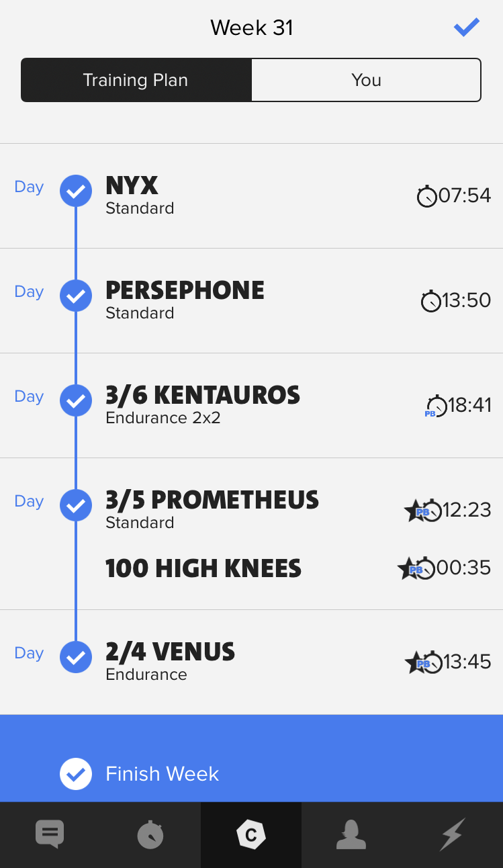Toggle the 3/5 Prometheus completion checkmark
The width and height of the screenshot is (503, 868).
point(76,506)
